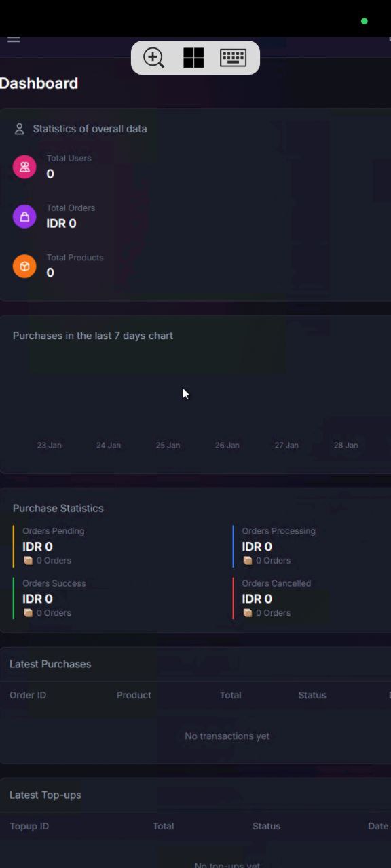Click the green status dot at screen top
Viewport: 391px width, 868px height.
click(364, 21)
